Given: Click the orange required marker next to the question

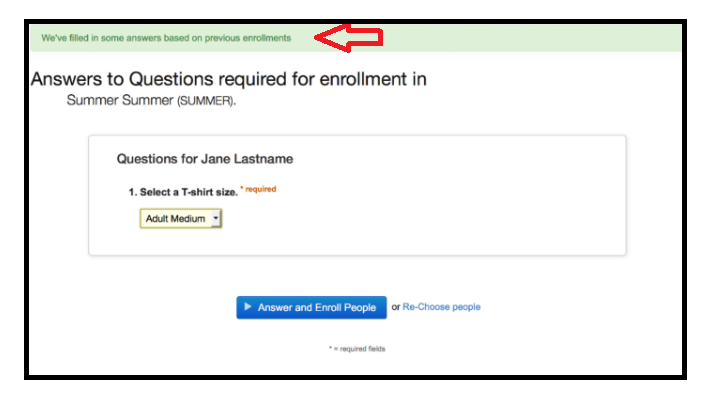Looking at the screenshot, I should (x=258, y=189).
